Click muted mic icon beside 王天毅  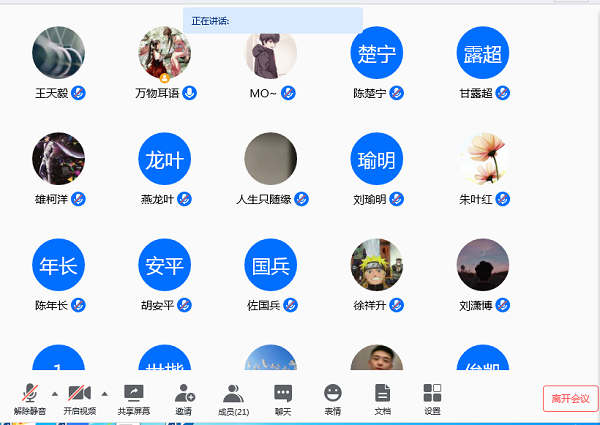pos(78,93)
